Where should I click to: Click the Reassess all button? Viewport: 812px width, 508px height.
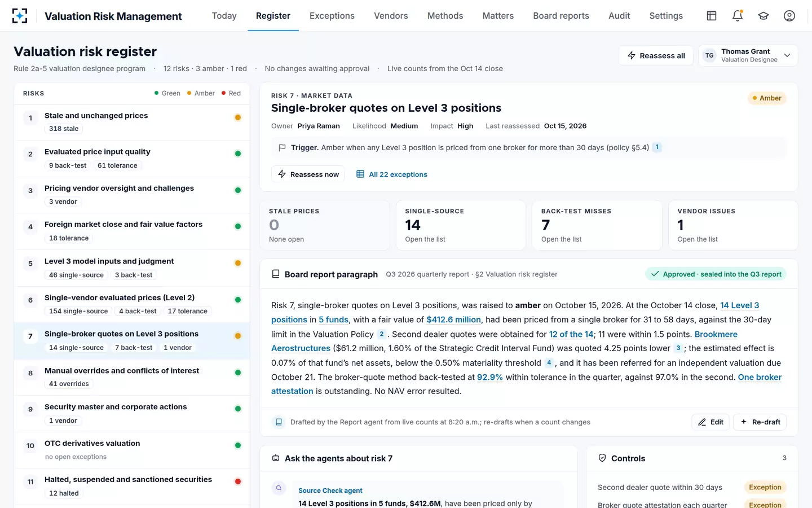coord(656,55)
